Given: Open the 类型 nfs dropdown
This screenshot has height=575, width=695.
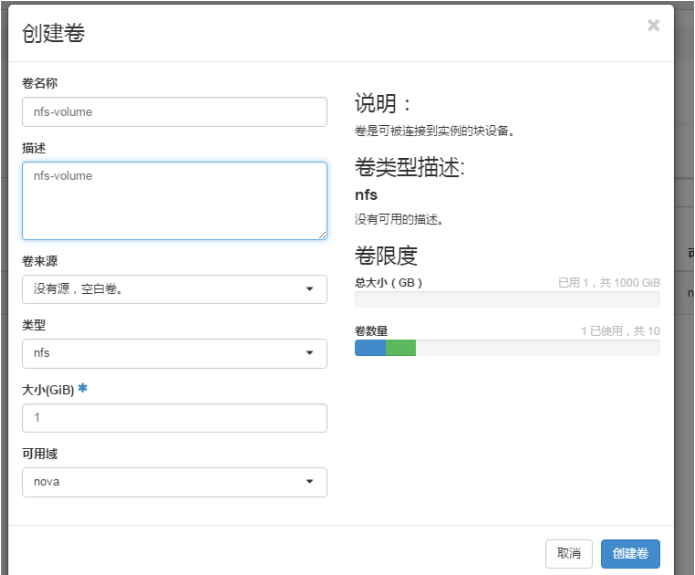Looking at the screenshot, I should (175, 353).
